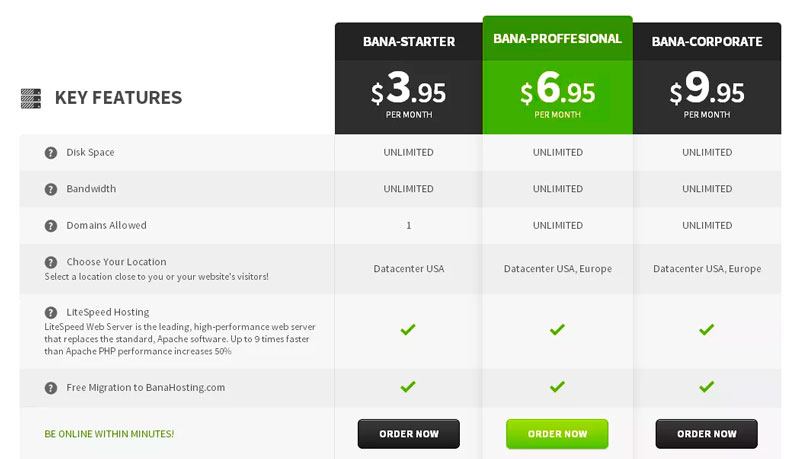
Task: Click the Key Features server icon
Action: [x=31, y=98]
